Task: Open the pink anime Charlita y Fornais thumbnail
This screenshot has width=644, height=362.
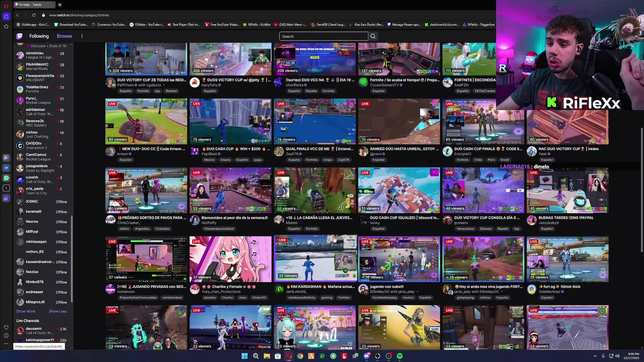Action: [230, 259]
